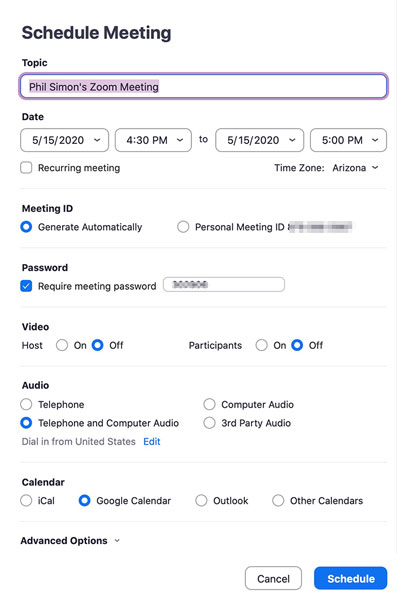Open the start date 5/15/2020 dropdown
This screenshot has height=600, width=397.
(64, 140)
